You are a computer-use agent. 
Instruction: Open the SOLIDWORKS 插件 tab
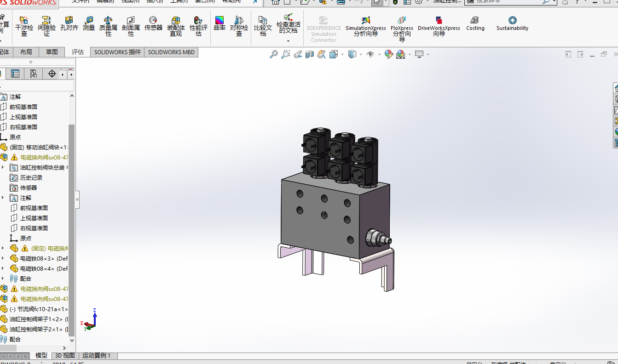coord(117,52)
